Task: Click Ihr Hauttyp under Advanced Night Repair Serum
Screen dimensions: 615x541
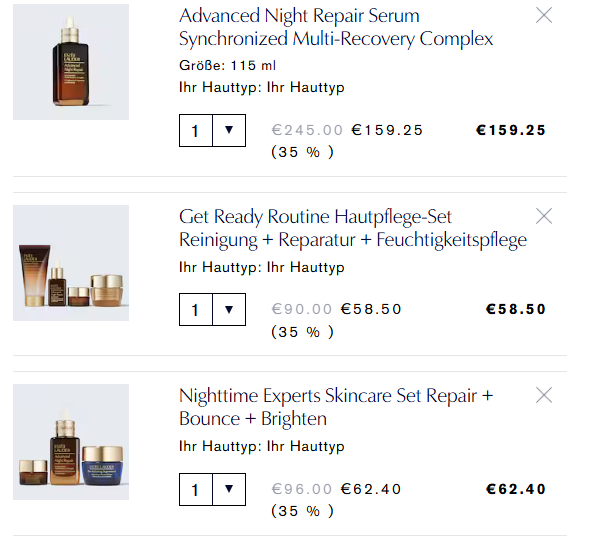Action: [262, 88]
